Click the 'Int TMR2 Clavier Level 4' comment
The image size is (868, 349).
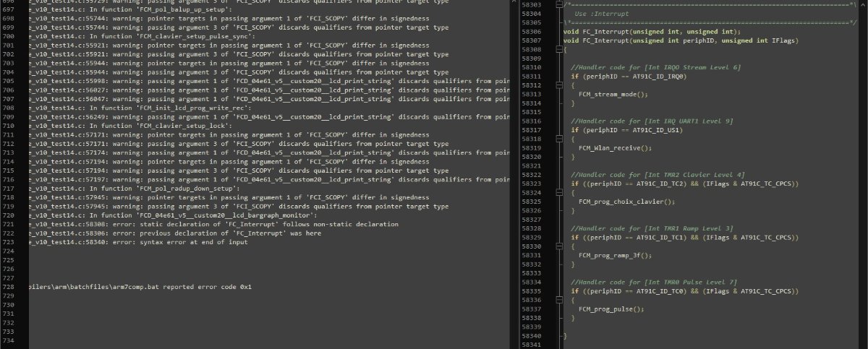coord(658,174)
